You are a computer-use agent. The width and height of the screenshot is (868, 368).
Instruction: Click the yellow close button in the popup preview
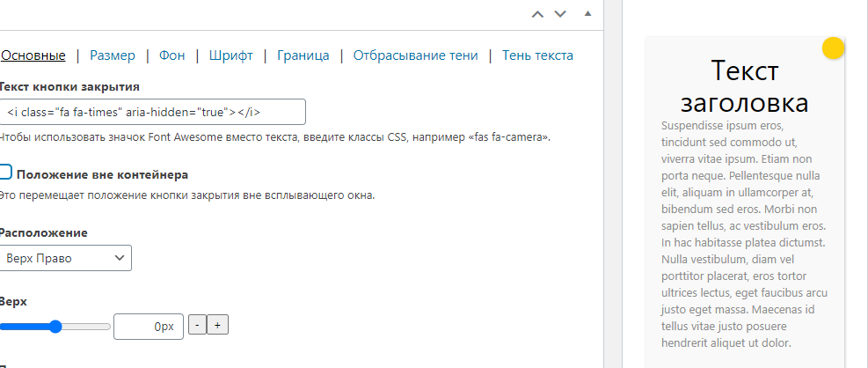point(833,48)
